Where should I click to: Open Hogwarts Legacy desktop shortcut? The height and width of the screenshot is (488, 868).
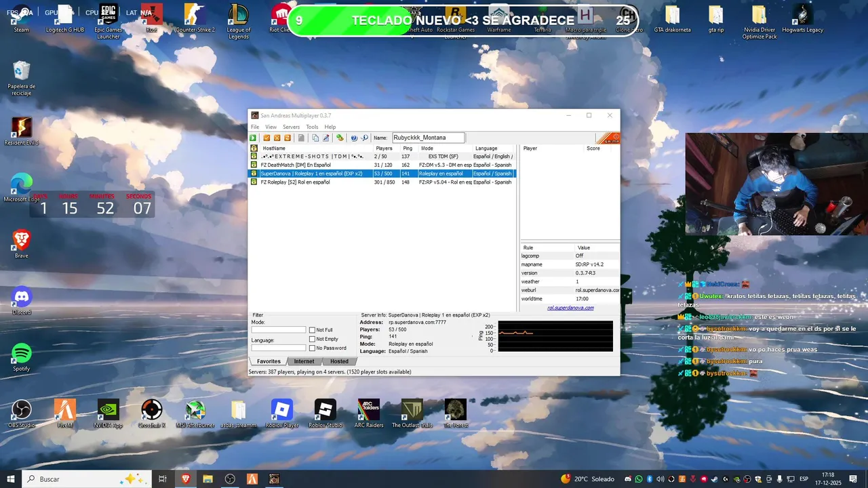coord(803,18)
